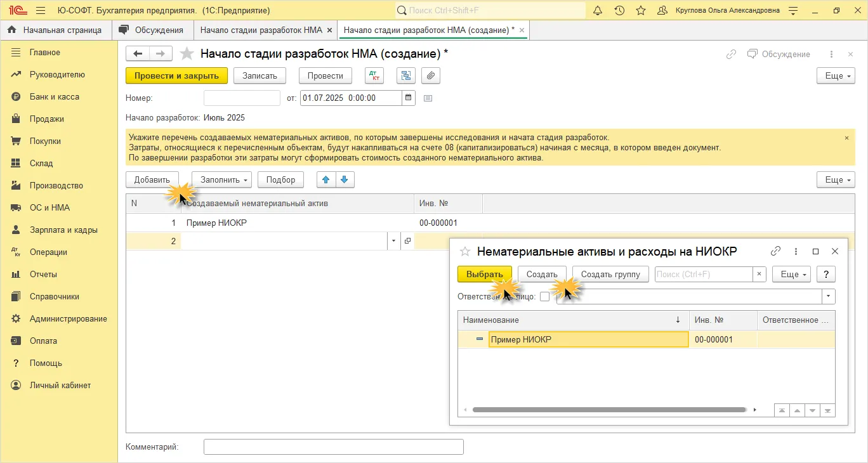The image size is (868, 463).
Task: Select inventory number 00-000001 in the document table
Action: 439,223
